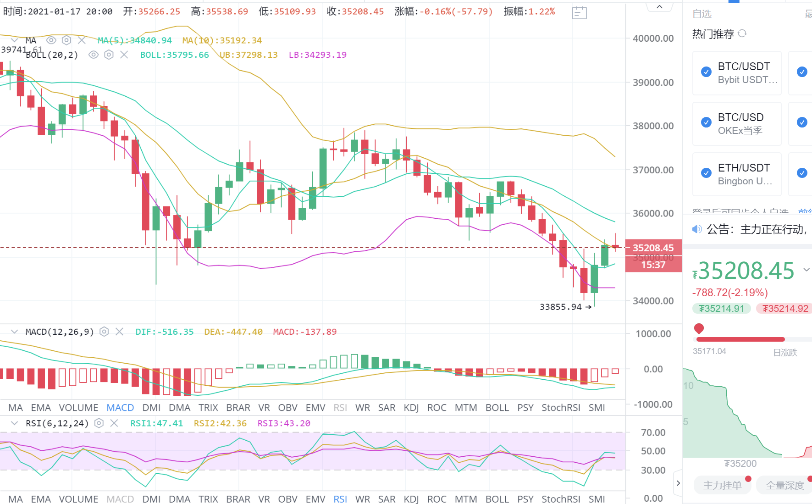Click the UB:37298.13 Bollinger value
The width and height of the screenshot is (812, 504).
coord(249,55)
